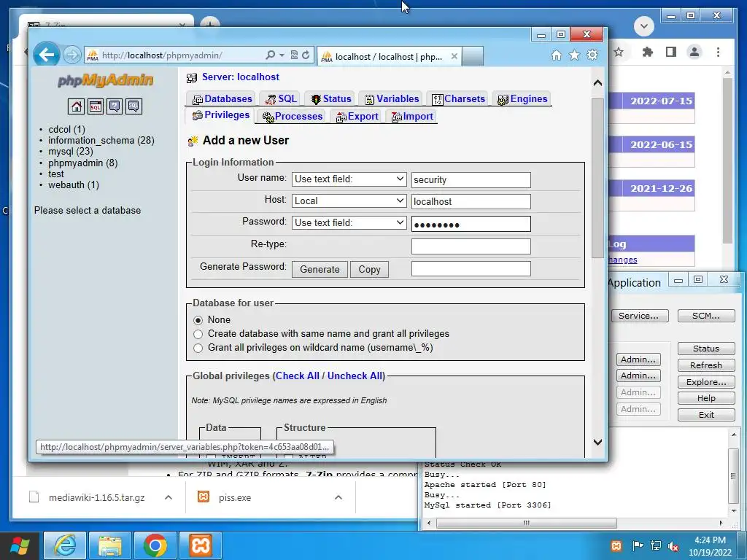Open Internet Explorer home icon
Viewport: 747px width, 560px height.
pos(557,55)
